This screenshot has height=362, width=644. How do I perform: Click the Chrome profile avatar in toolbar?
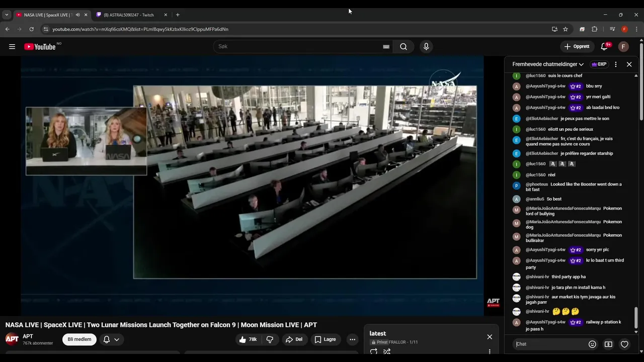tap(624, 29)
